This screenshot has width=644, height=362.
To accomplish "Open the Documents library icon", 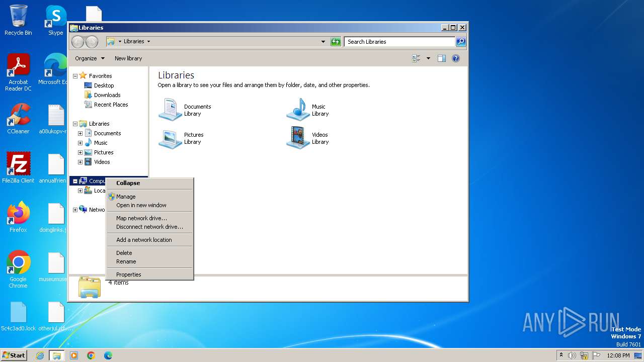I will pos(170,110).
